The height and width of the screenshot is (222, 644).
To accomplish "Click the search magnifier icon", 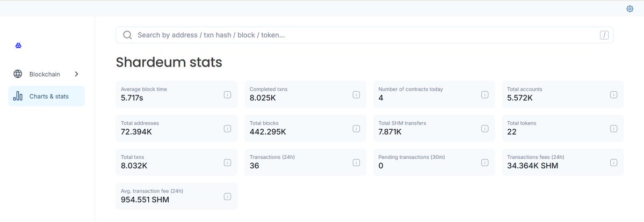I will pos(127,35).
